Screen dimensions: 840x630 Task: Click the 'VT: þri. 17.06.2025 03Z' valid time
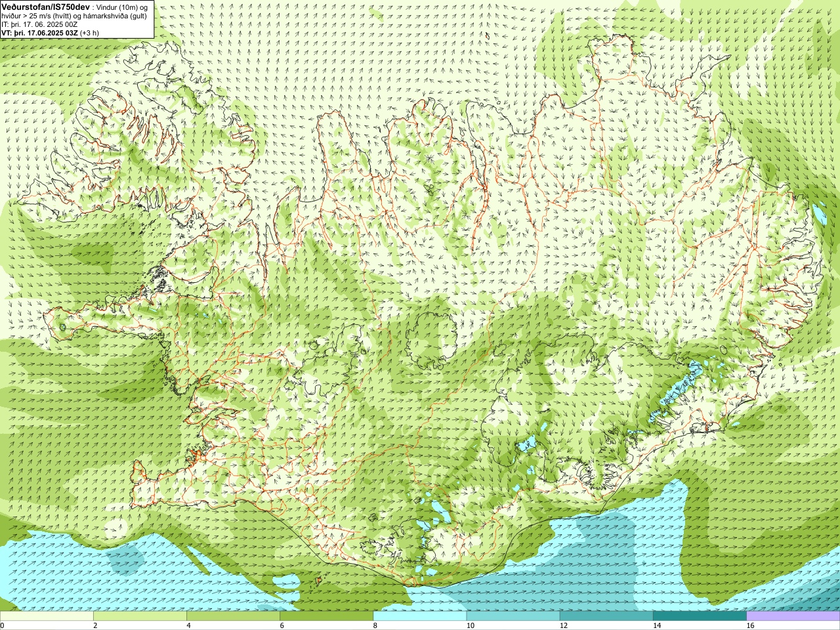point(39,33)
